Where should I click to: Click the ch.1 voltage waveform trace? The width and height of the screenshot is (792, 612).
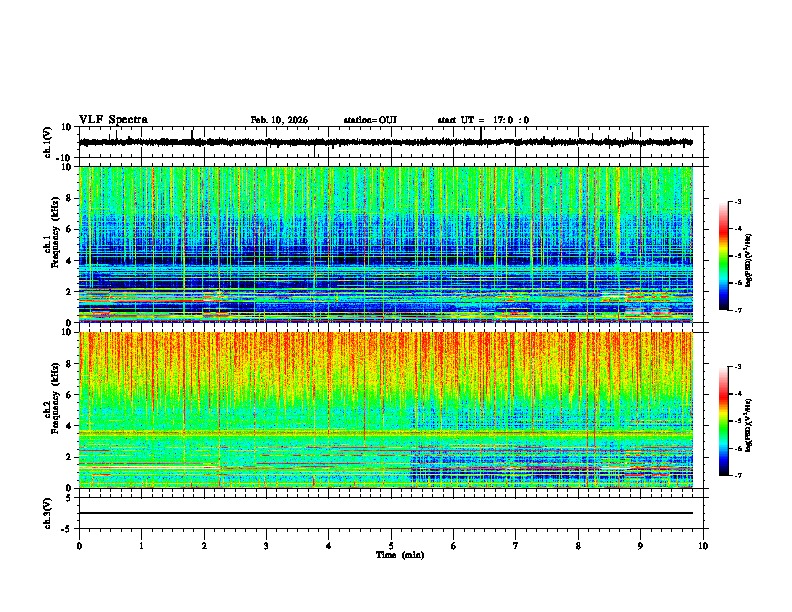pyautogui.click(x=385, y=142)
